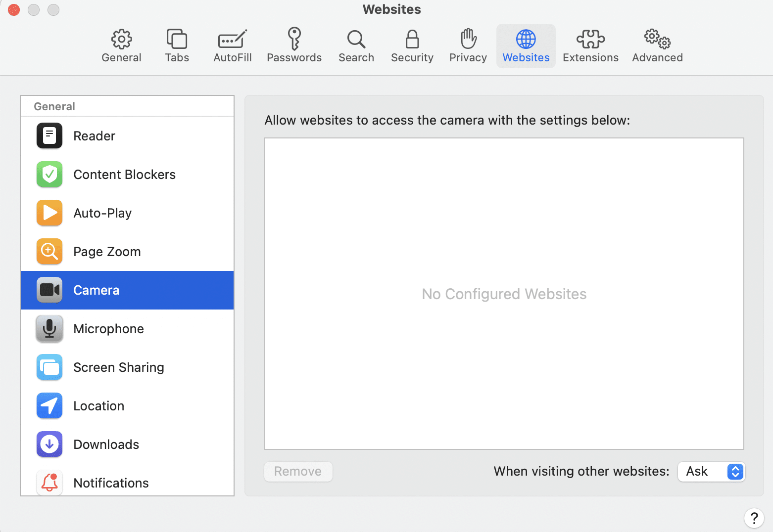
Task: Choose the Location arrow icon
Action: click(49, 406)
